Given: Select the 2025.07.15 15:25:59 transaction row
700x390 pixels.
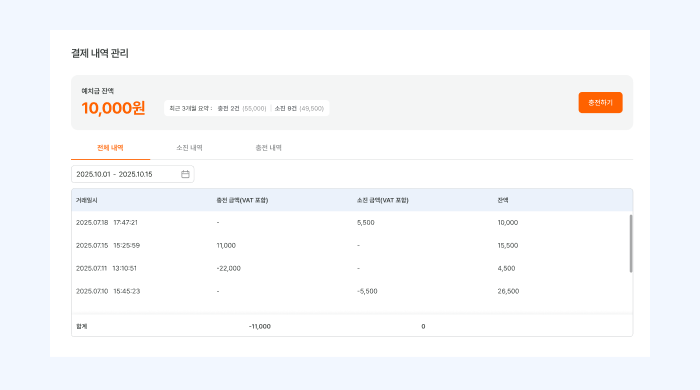Looking at the screenshot, I should pyautogui.click(x=350, y=245).
